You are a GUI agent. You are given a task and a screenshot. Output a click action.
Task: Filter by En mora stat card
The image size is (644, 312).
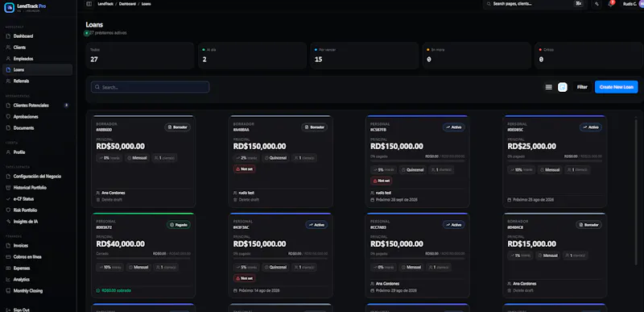(477, 56)
